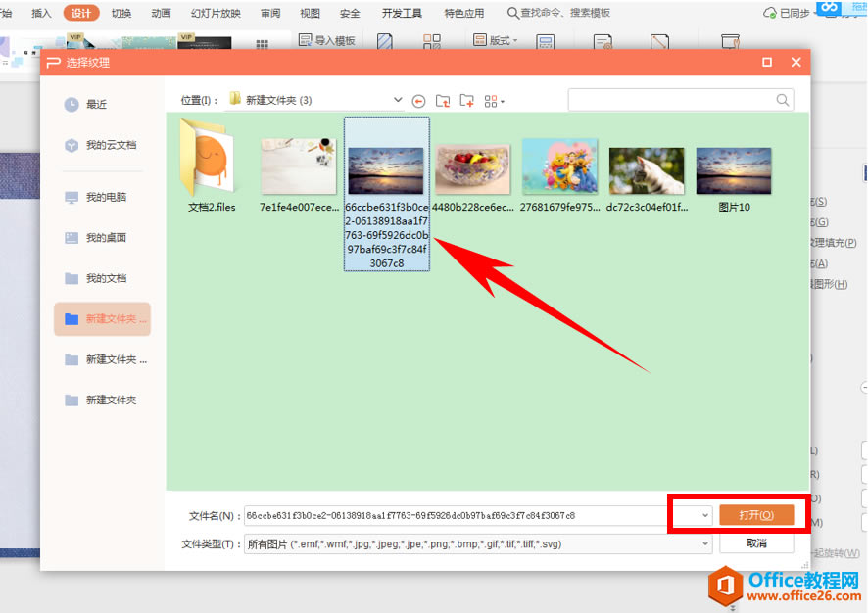The height and width of the screenshot is (613, 868).
Task: Open 我的桌面 in sidebar
Action: (95, 238)
